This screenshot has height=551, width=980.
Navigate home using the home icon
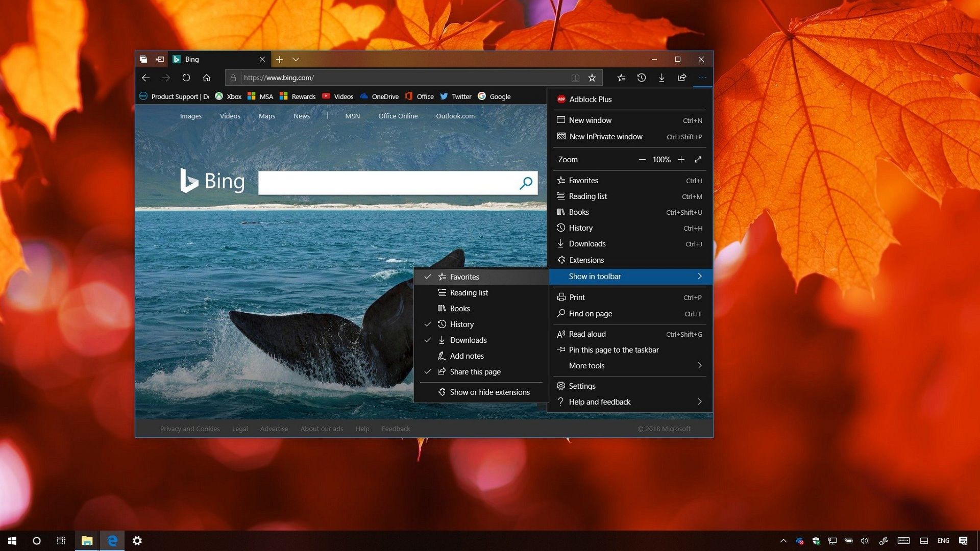pyautogui.click(x=207, y=78)
